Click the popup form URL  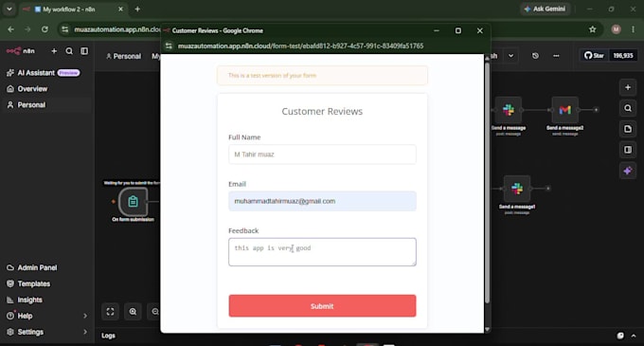pyautogui.click(x=300, y=46)
